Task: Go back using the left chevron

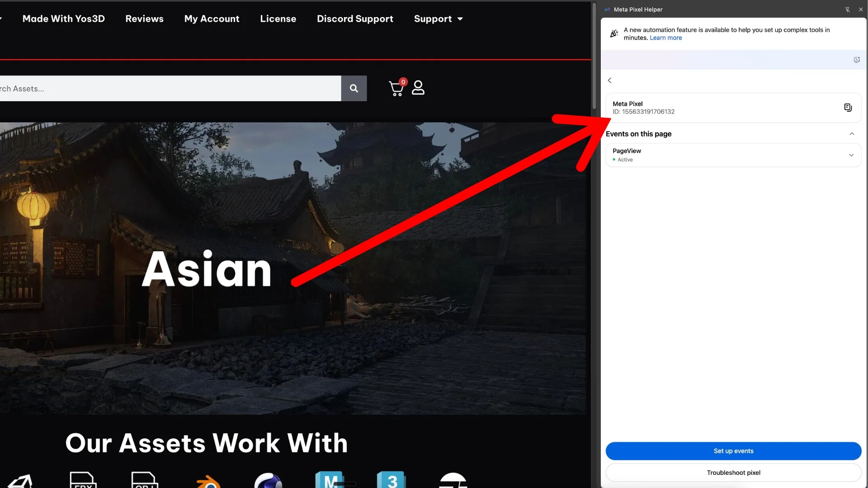Action: pos(609,80)
